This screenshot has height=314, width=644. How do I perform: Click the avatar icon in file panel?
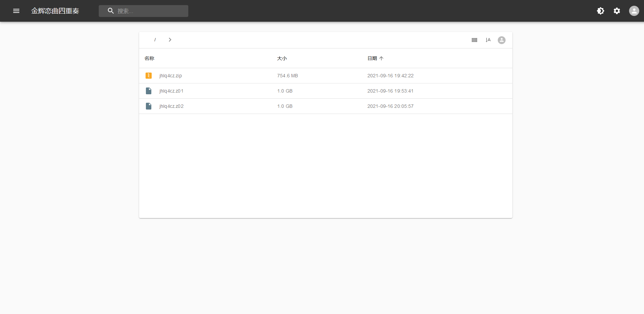501,40
